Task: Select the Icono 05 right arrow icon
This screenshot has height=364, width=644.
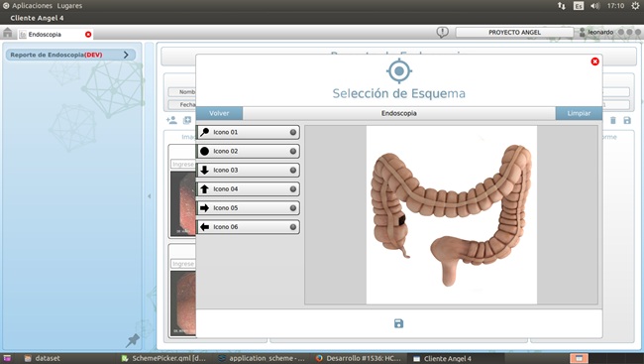Action: point(204,207)
